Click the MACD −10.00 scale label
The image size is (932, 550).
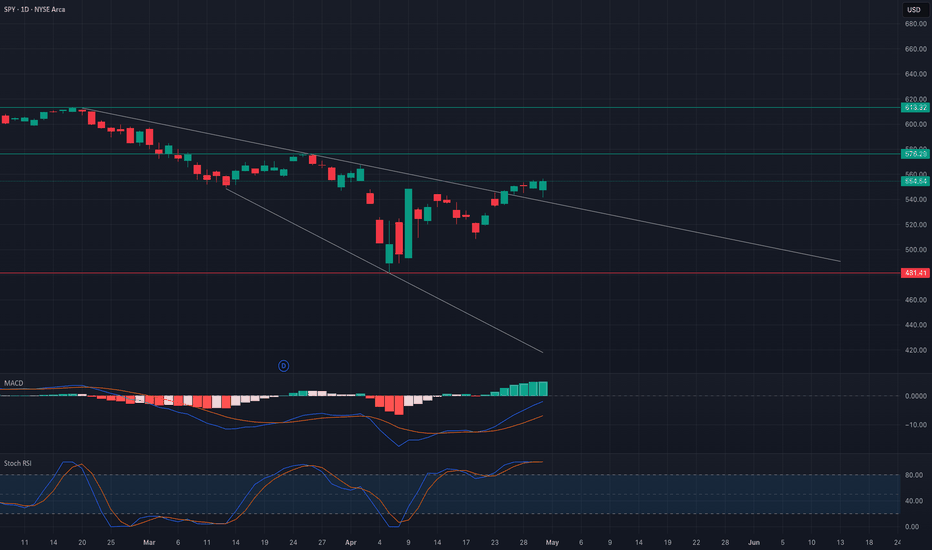coord(915,425)
